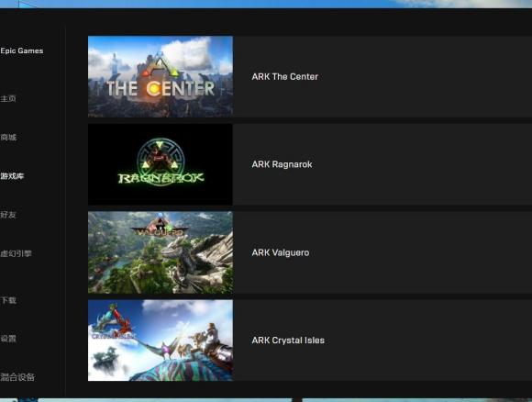
Task: Click the ARK Valguero title text
Action: (x=281, y=252)
